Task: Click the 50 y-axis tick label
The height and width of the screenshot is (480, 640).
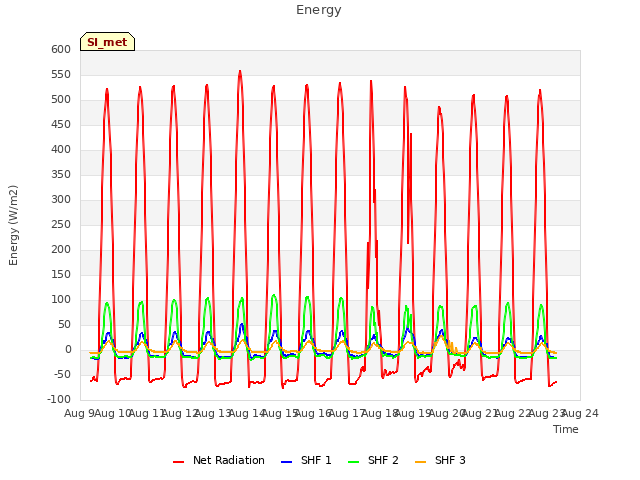Action: pyautogui.click(x=64, y=324)
